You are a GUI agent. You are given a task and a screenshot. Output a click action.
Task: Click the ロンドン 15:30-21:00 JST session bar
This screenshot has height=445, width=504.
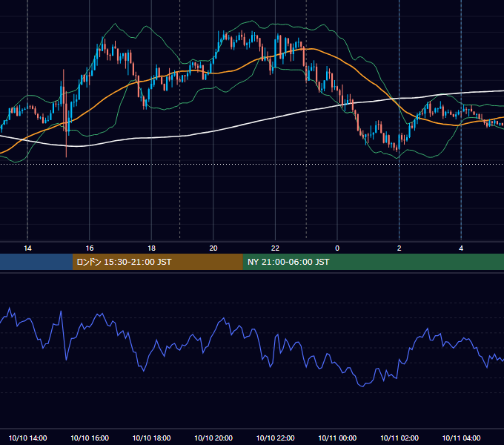coord(157,262)
